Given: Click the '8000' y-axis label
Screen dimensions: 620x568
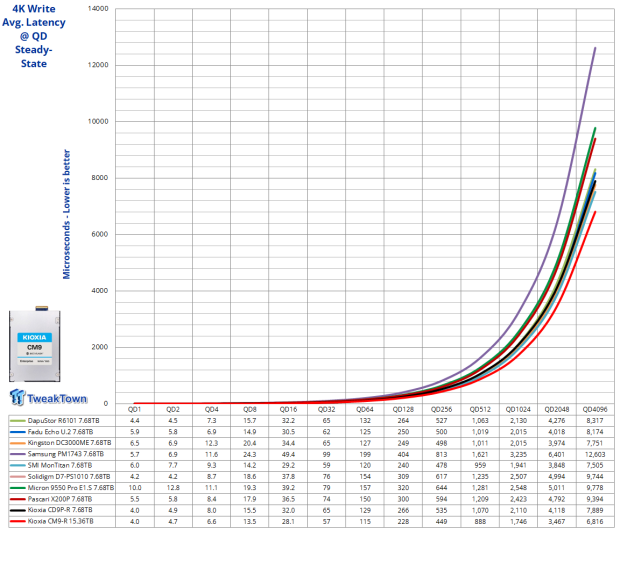Looking at the screenshot, I should (100, 178).
